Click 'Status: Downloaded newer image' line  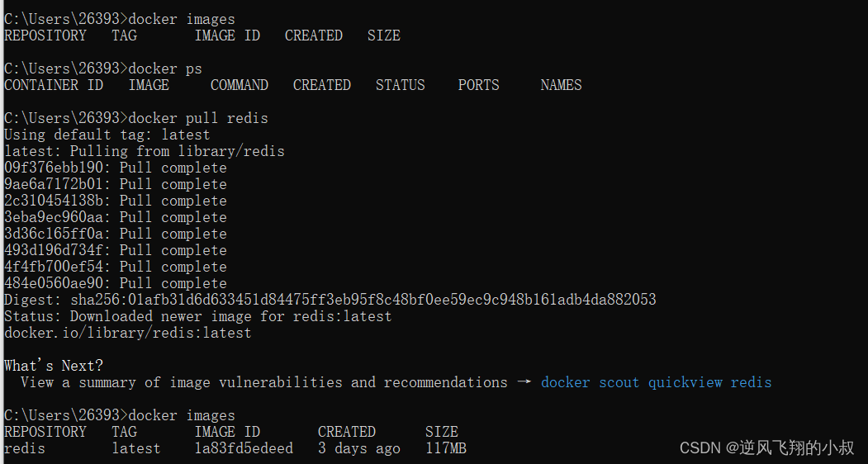tap(197, 317)
